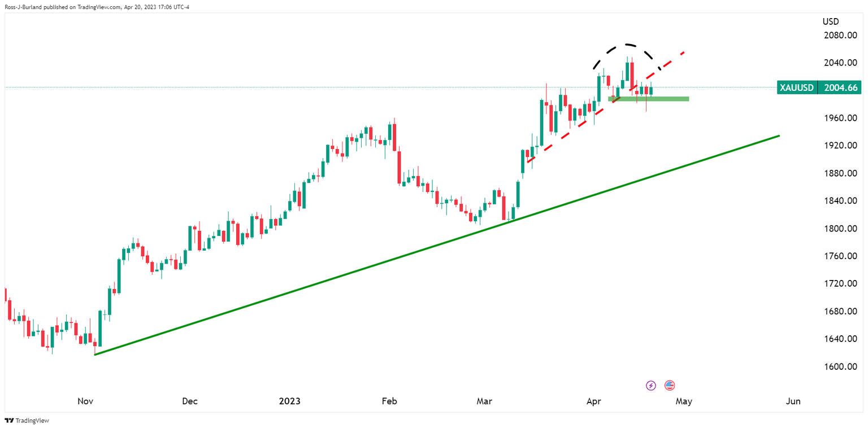Click the purple lightning bolt event icon

point(651,386)
